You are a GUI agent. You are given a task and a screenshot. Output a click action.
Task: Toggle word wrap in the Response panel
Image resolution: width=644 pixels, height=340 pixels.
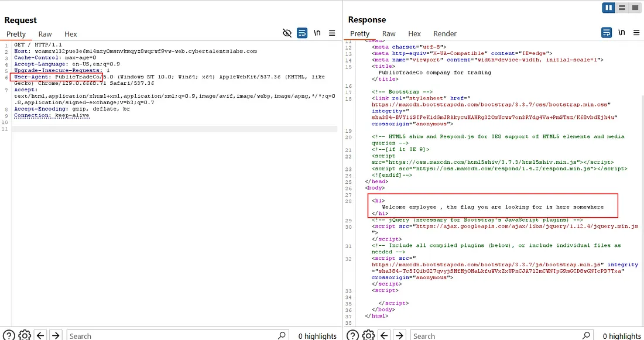pyautogui.click(x=606, y=32)
